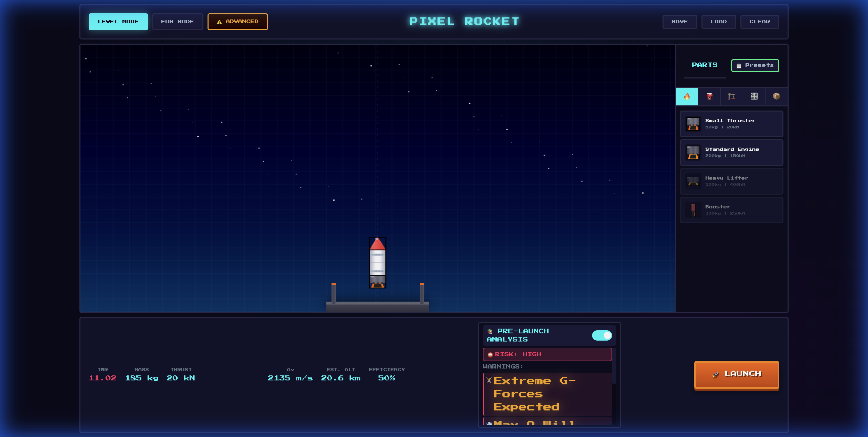Image resolution: width=868 pixels, height=437 pixels.
Task: Select the Standard Engine part
Action: (731, 152)
